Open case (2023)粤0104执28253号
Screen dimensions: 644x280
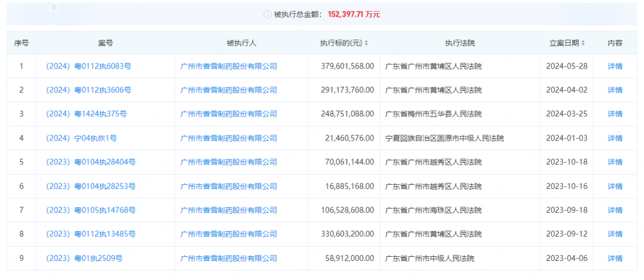click(x=91, y=186)
